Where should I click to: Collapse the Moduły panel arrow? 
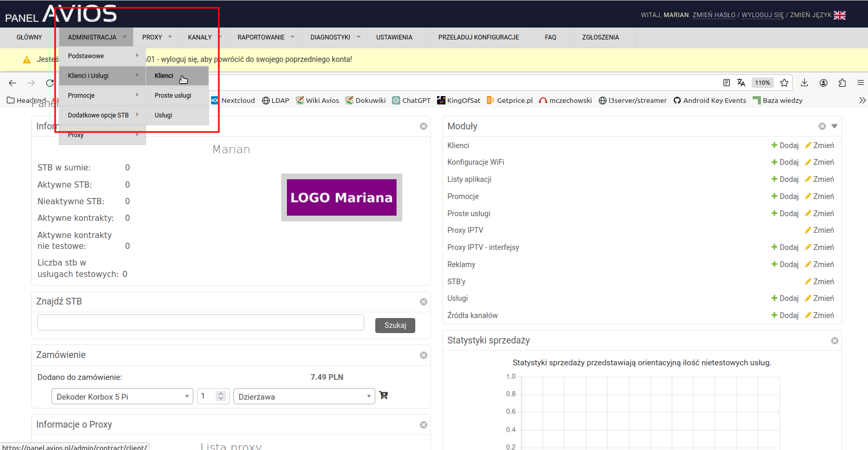tap(834, 126)
